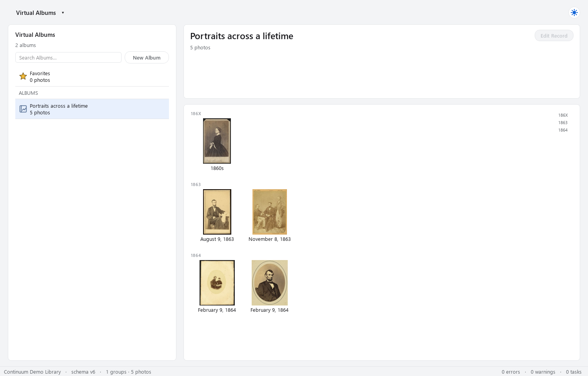
Task: Click the Virtual Albums sidebar panel heading
Action: (x=35, y=35)
